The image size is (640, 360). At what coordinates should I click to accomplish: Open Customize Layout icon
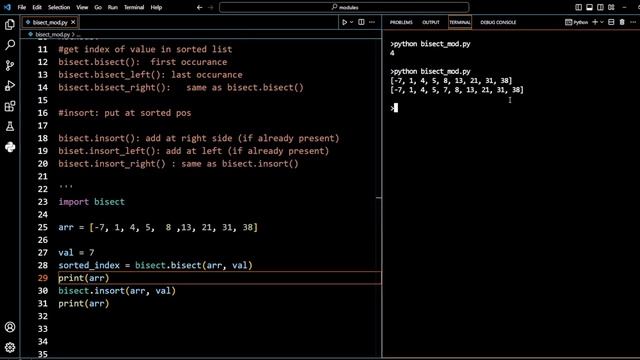611,7
